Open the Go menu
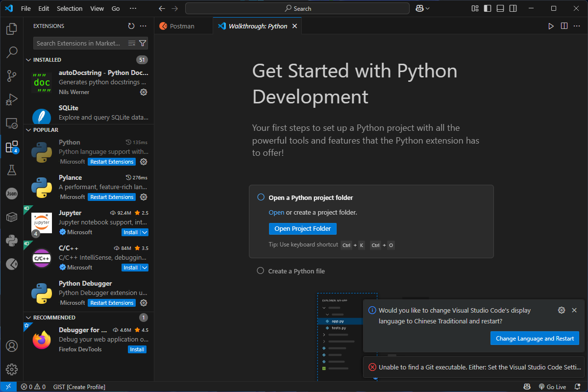The width and height of the screenshot is (588, 392). pyautogui.click(x=116, y=8)
